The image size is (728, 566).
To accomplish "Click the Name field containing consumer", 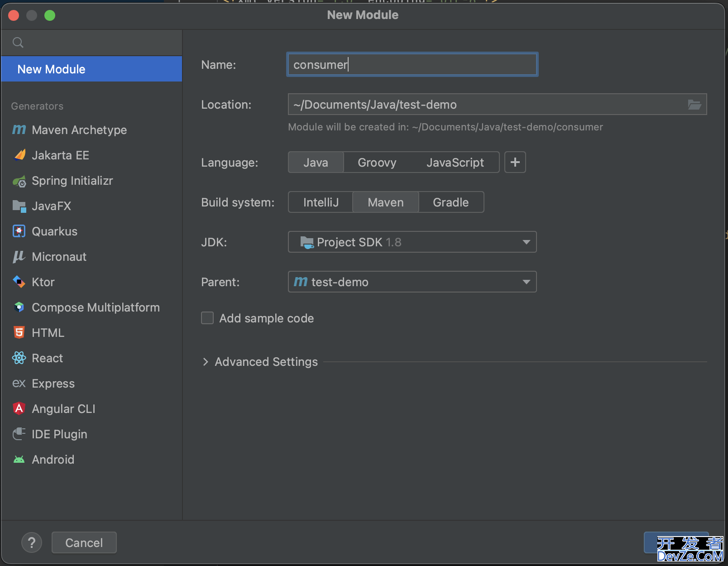I will tap(412, 64).
